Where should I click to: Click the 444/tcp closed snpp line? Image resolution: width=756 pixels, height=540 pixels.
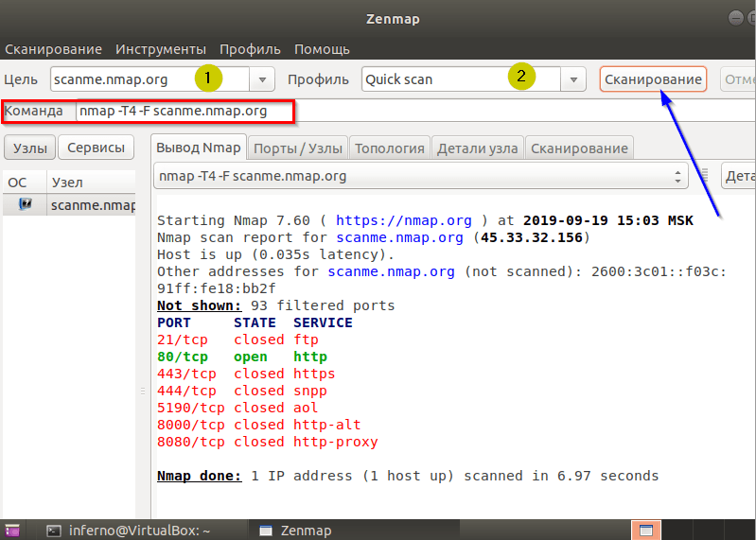242,391
